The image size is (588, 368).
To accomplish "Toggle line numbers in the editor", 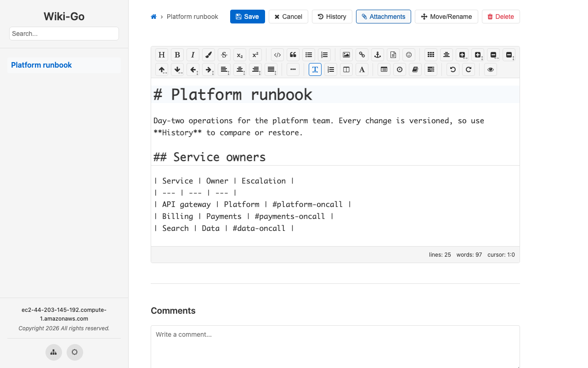I will click(x=331, y=69).
